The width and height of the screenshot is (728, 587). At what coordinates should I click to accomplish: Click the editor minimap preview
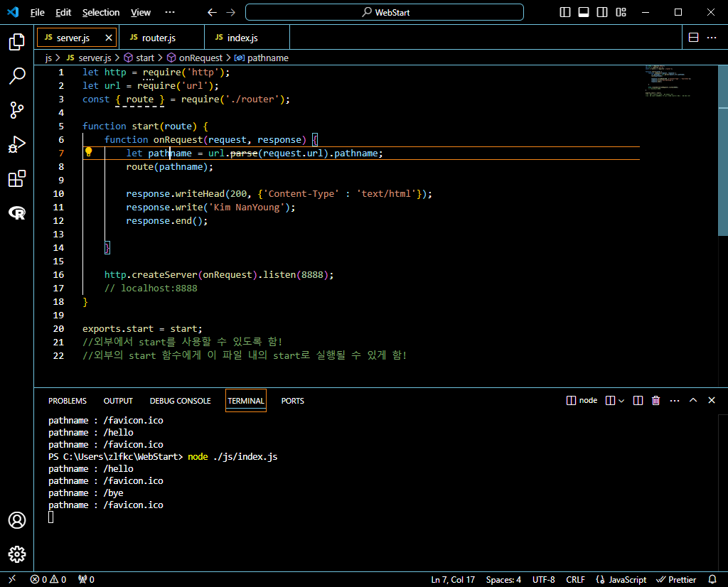[x=668, y=81]
